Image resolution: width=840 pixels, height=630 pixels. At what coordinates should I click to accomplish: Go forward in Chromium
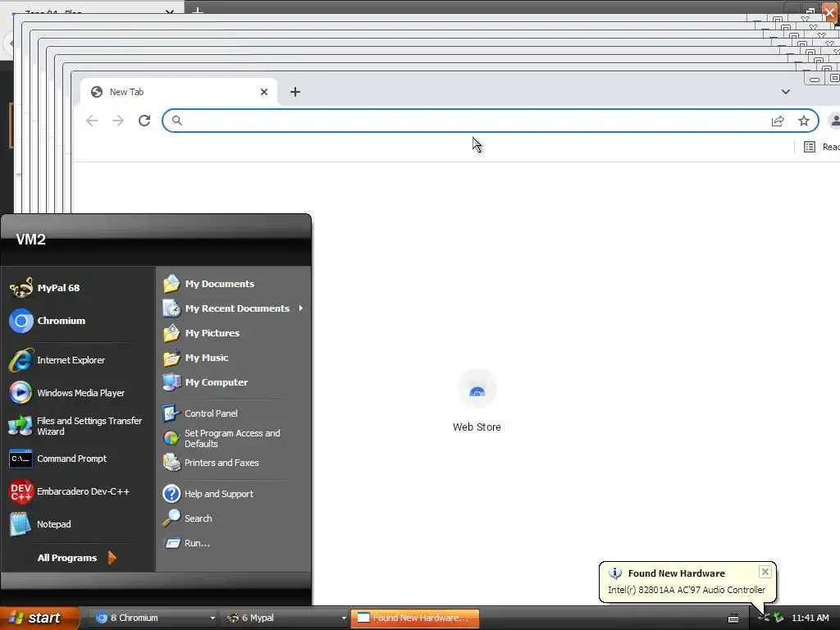(x=118, y=121)
